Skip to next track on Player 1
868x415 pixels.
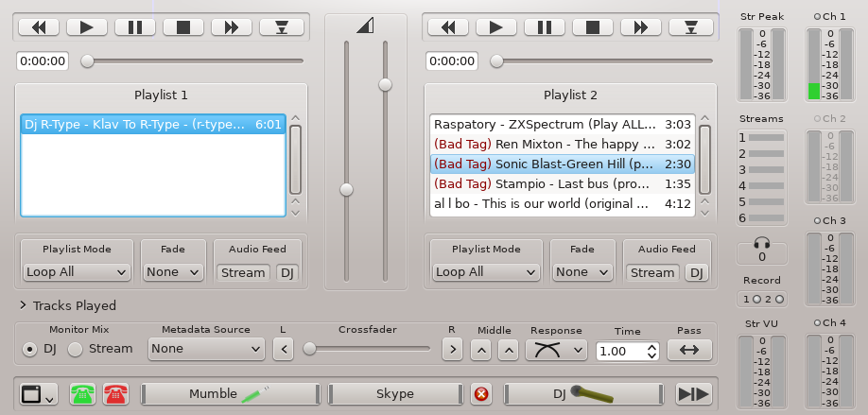232,27
